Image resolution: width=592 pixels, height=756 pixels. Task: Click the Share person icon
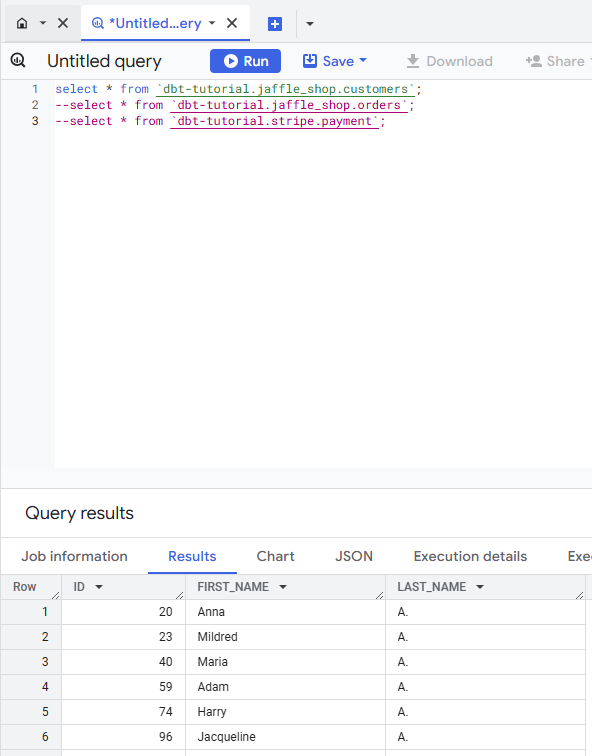coord(534,61)
